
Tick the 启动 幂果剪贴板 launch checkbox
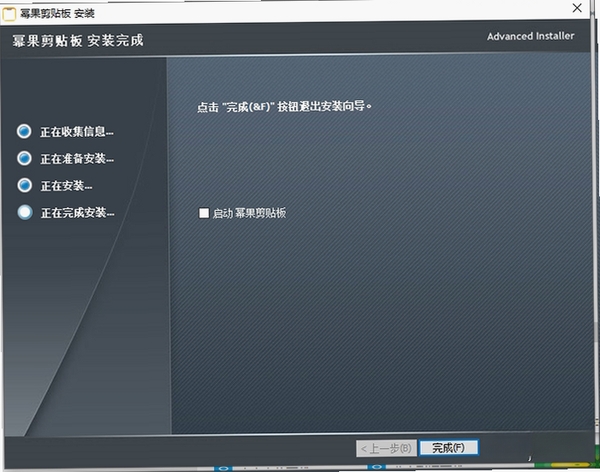204,213
